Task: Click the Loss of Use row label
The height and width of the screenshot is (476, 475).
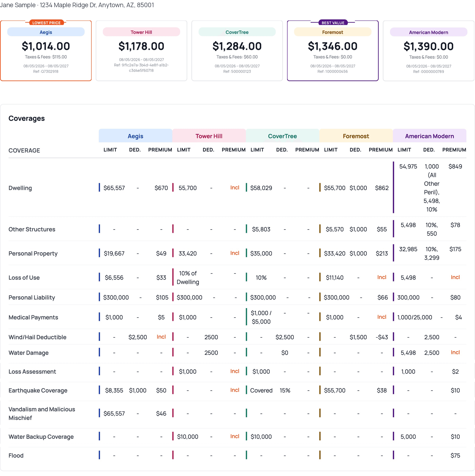Action: [24, 278]
